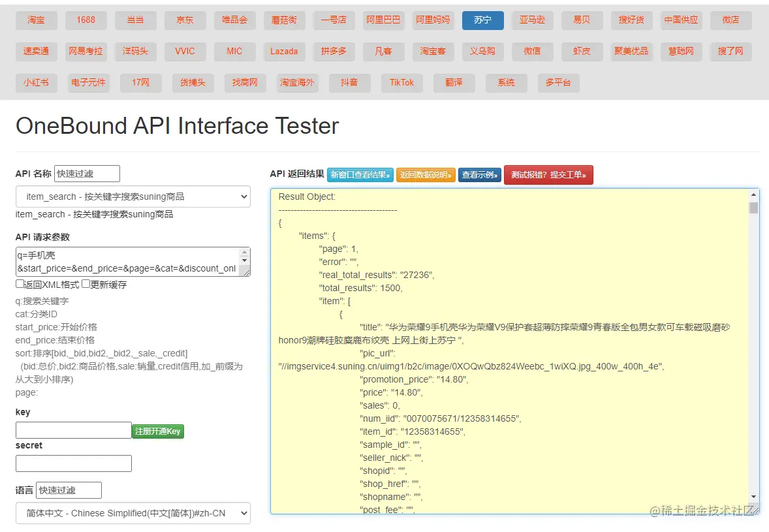The width and height of the screenshot is (769, 532).
Task: Click result panel scroll-down arrow
Action: click(754, 497)
